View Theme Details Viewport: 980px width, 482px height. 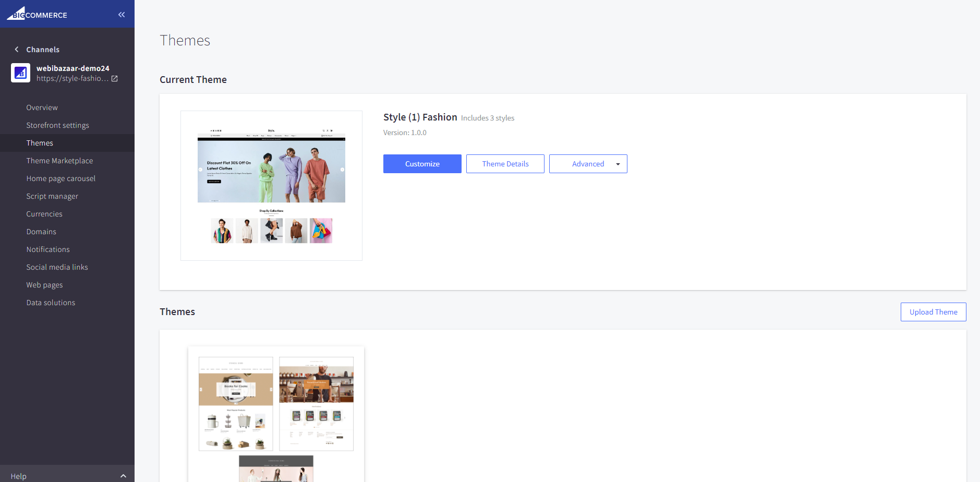pos(505,164)
